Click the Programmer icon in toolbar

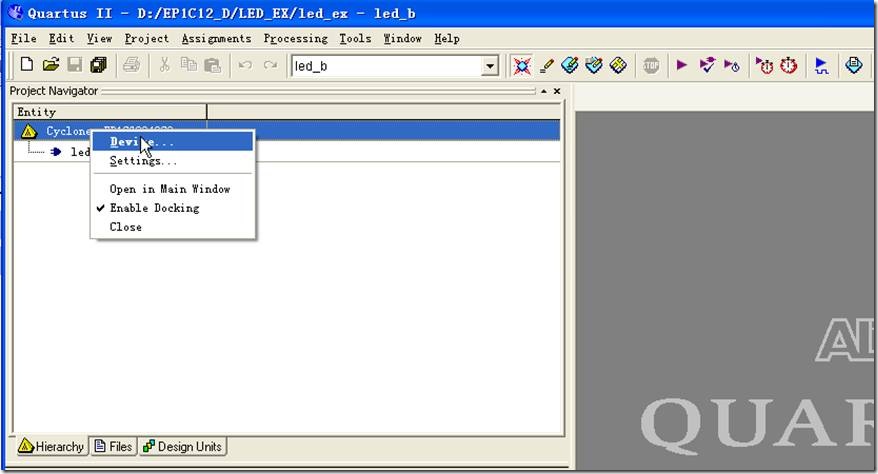(x=853, y=65)
